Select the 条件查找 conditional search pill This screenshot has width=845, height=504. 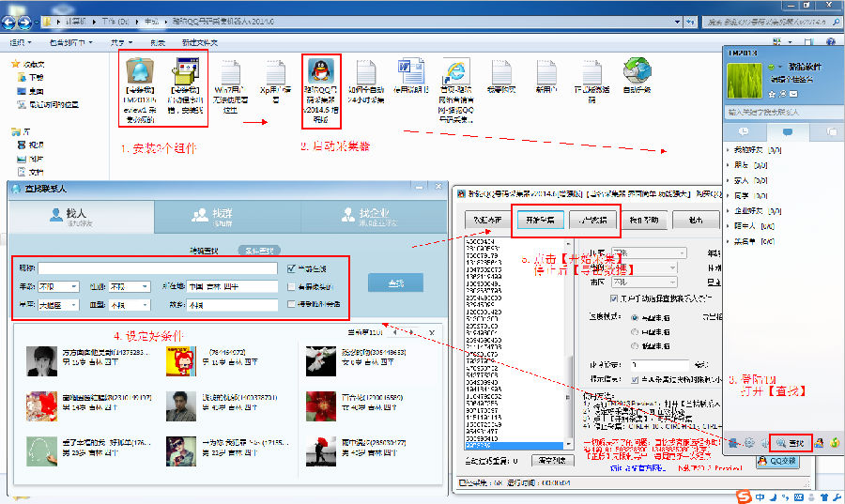[259, 251]
